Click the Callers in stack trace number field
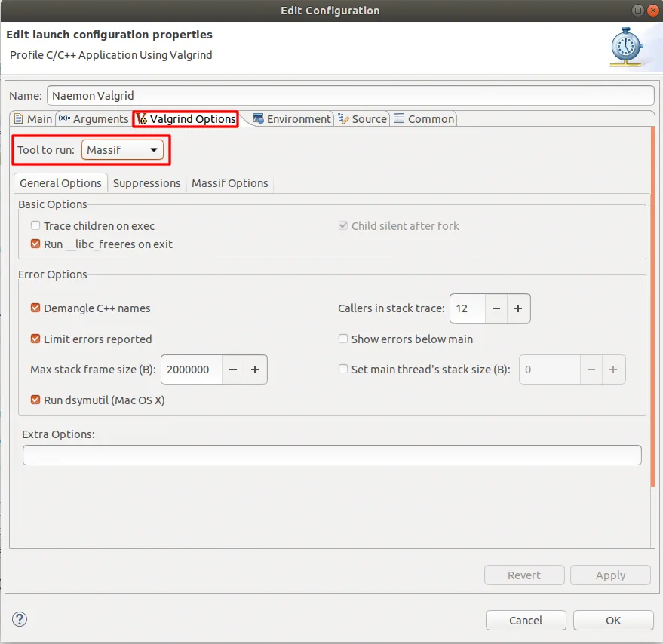663x644 pixels. (x=468, y=308)
